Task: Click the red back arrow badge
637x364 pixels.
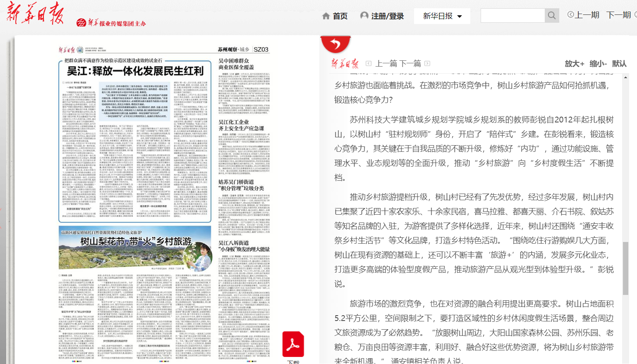Action: (x=335, y=44)
